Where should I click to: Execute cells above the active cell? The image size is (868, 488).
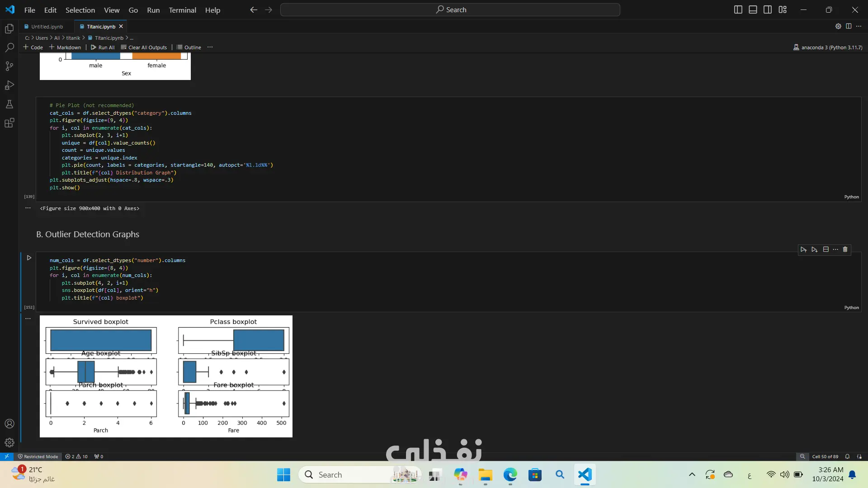point(803,249)
